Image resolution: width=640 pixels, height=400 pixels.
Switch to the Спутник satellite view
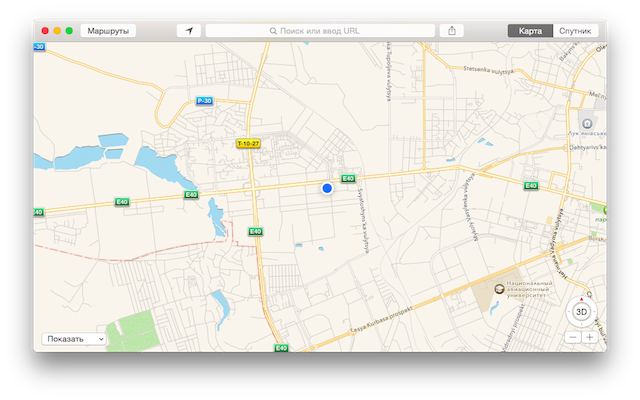point(575,31)
